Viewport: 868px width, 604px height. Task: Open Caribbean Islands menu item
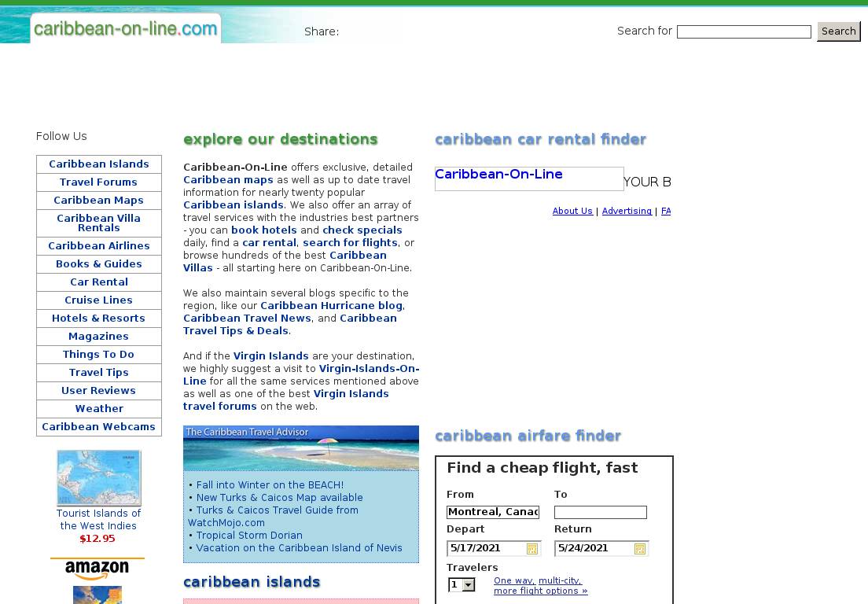pos(99,164)
